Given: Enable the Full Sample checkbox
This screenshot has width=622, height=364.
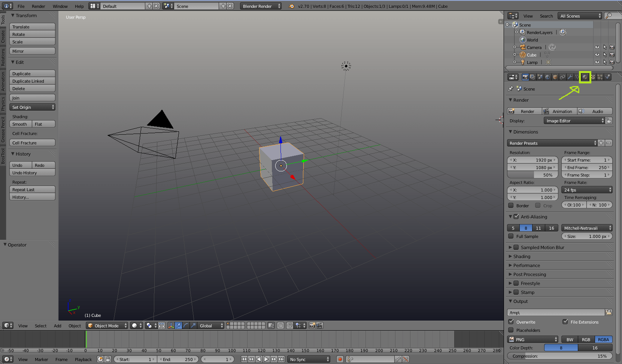Looking at the screenshot, I should point(511,236).
